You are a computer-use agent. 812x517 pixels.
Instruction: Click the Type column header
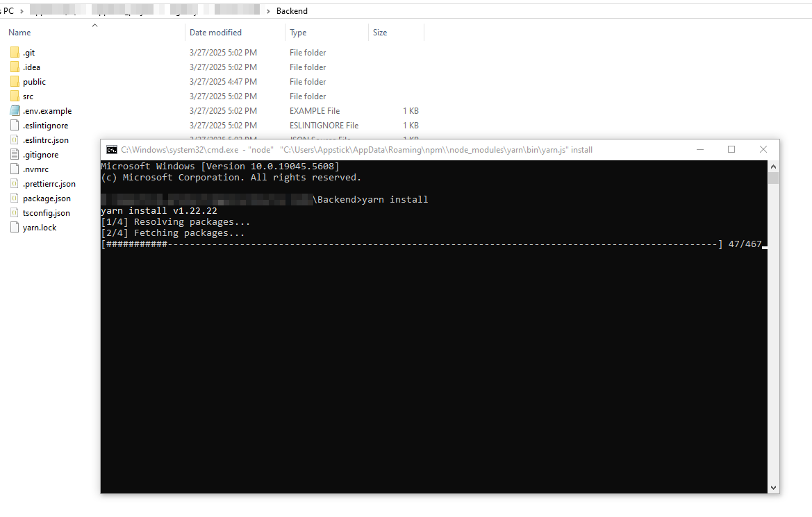[x=298, y=33]
